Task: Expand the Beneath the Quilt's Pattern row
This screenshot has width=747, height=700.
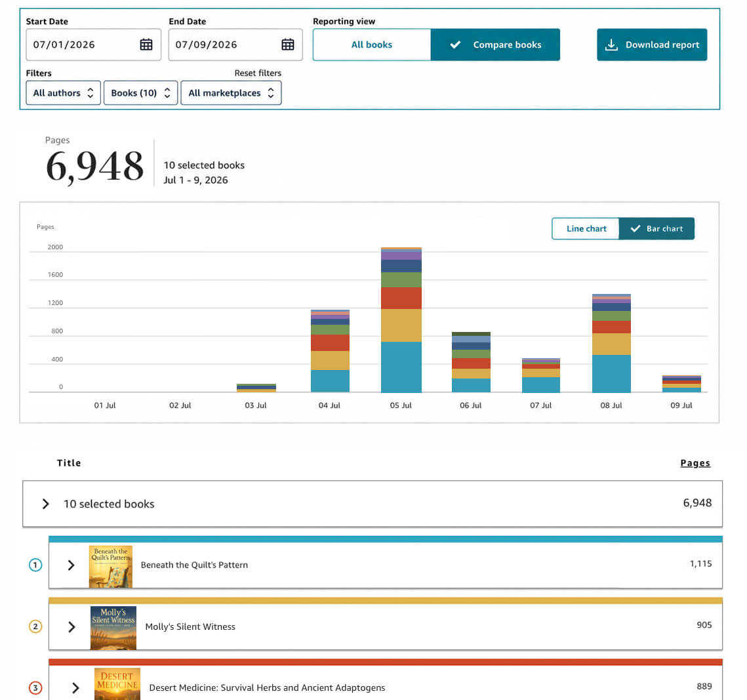Action: point(71,565)
